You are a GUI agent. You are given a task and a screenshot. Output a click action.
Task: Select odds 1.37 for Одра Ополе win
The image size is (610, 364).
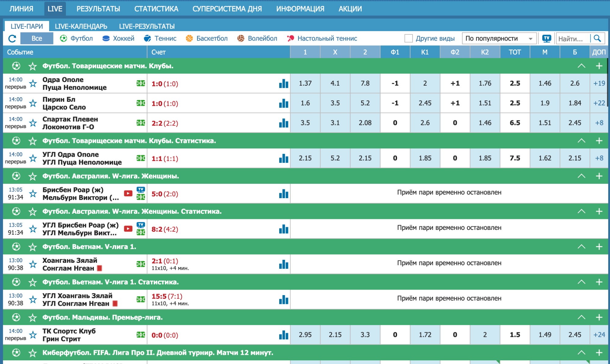tap(305, 83)
